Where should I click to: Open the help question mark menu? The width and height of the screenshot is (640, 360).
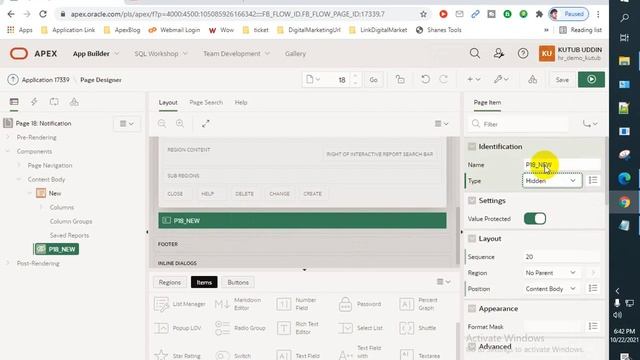(523, 53)
